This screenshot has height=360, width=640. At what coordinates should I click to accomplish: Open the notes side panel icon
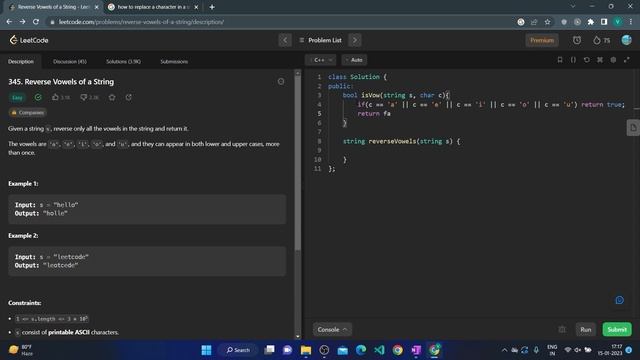(x=633, y=128)
